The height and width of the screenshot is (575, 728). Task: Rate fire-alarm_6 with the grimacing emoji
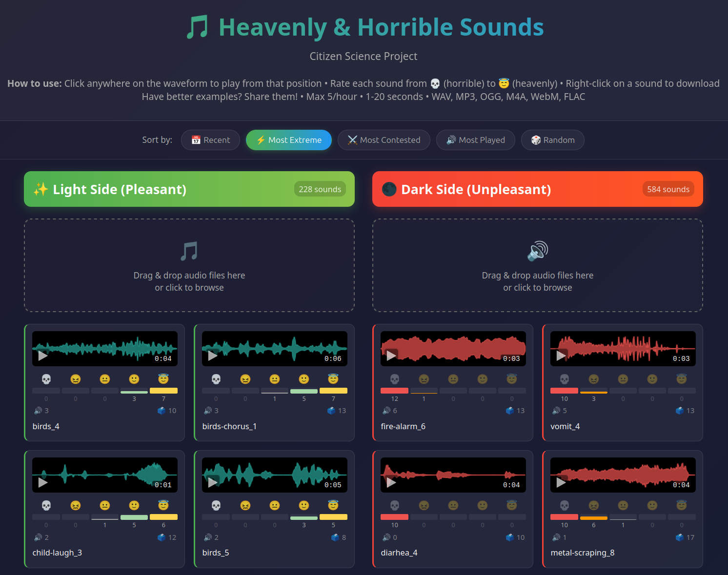tap(424, 379)
